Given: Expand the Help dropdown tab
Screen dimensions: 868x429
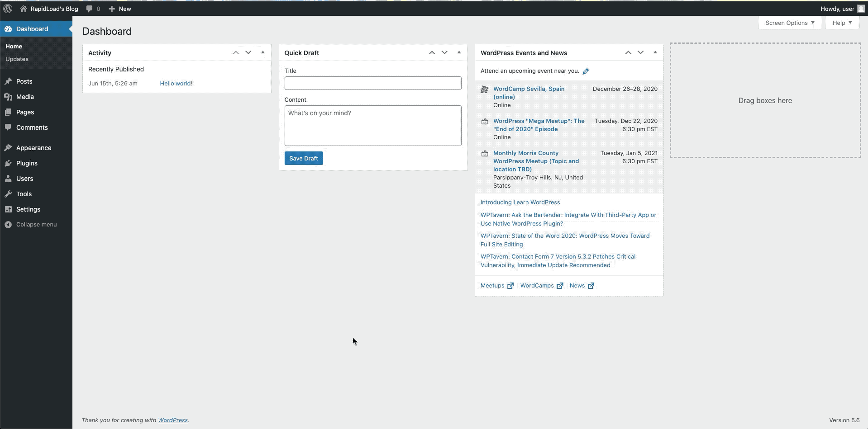Looking at the screenshot, I should coord(842,23).
